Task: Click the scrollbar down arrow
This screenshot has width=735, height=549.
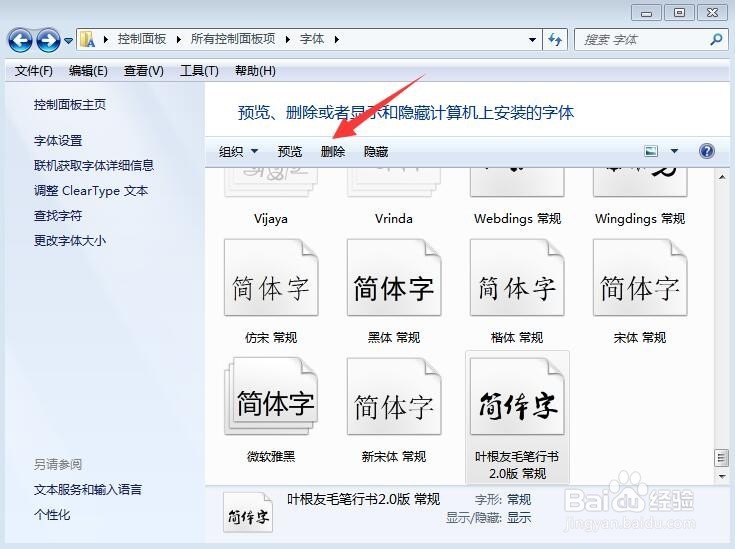Action: point(722,476)
